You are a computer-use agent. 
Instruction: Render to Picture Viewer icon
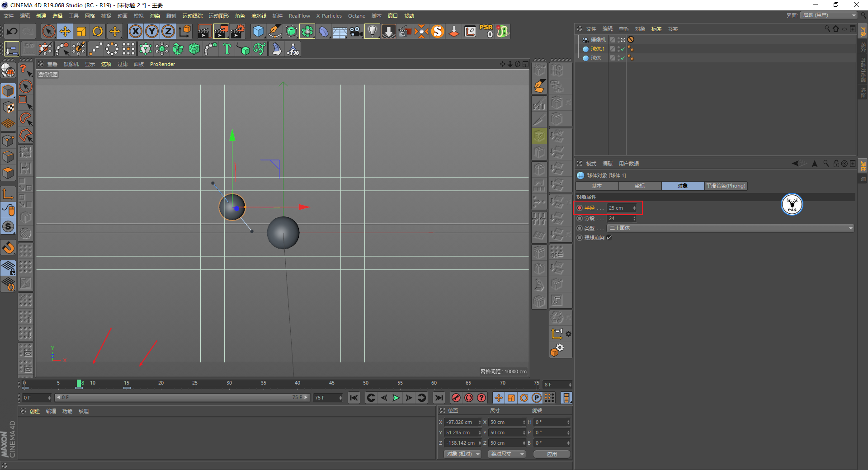coord(221,31)
